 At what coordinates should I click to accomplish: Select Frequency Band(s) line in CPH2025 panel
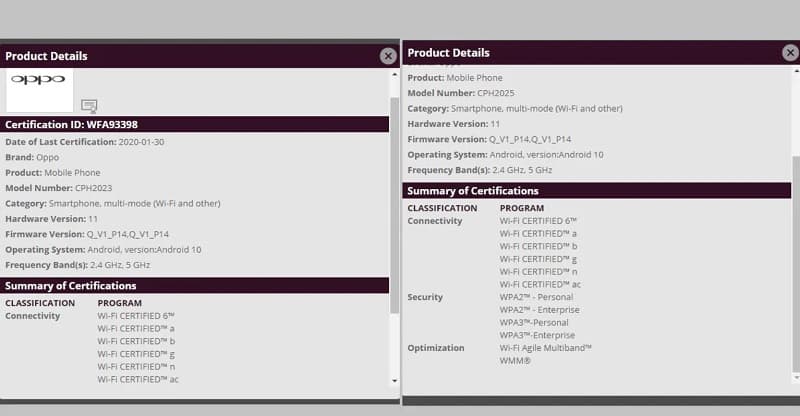click(480, 169)
